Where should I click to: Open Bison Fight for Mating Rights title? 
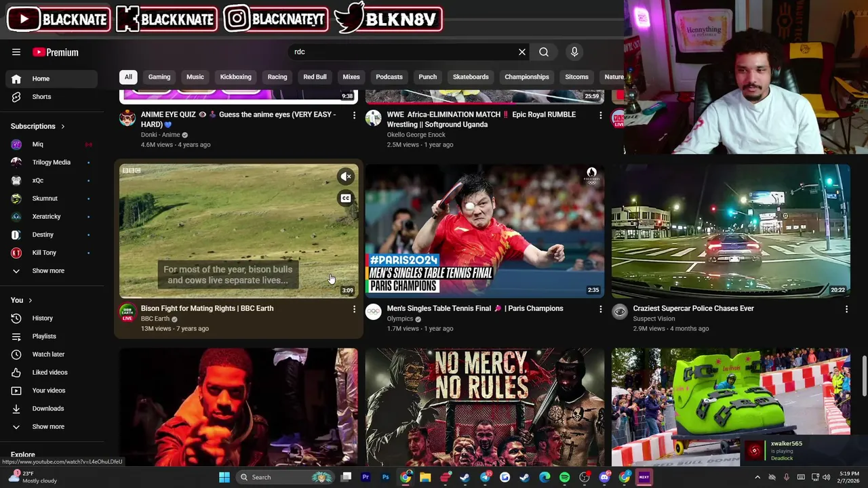coord(208,308)
